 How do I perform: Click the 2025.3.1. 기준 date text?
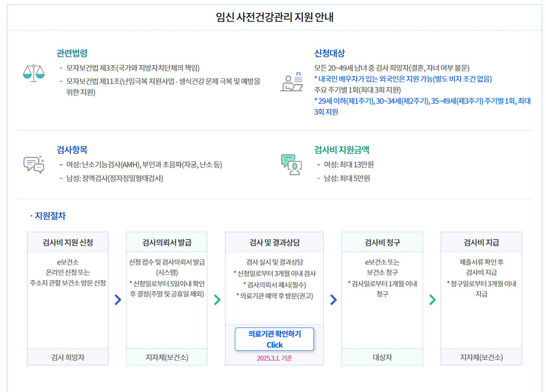(x=275, y=358)
